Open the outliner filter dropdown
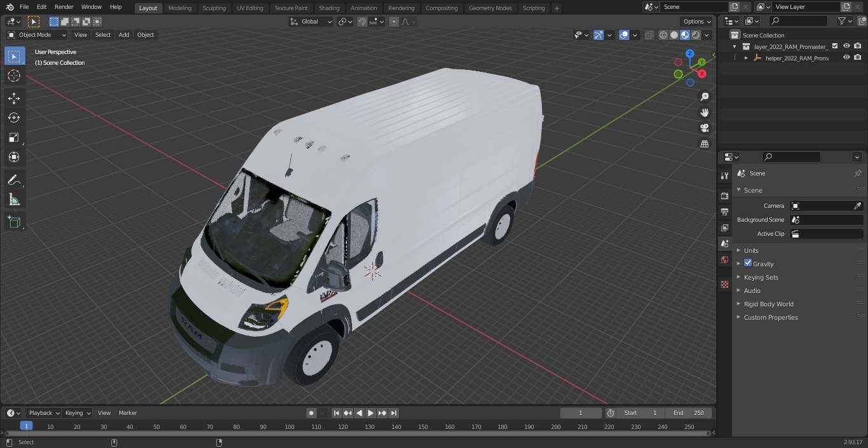Image resolution: width=868 pixels, height=448 pixels. tap(844, 21)
